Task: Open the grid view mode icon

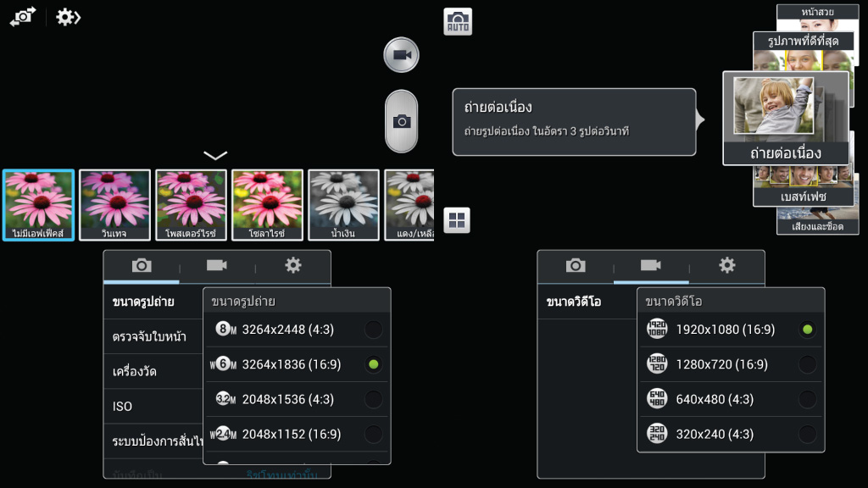Action: pos(457,220)
